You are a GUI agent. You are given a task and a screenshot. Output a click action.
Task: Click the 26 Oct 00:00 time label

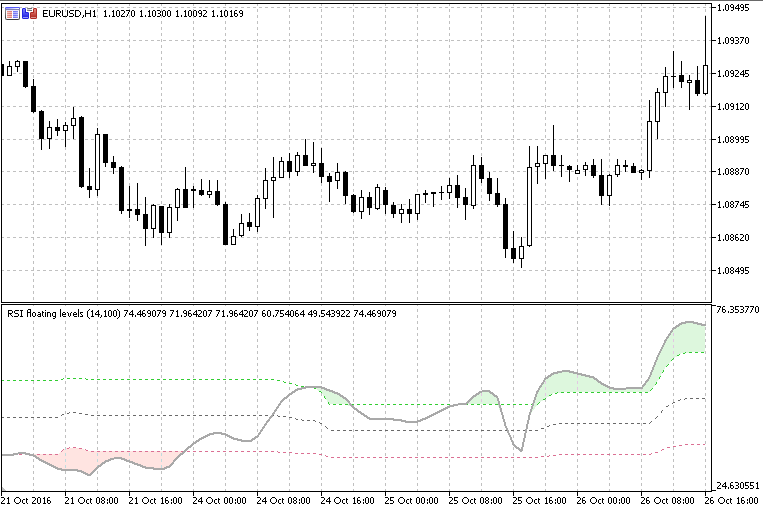click(603, 501)
